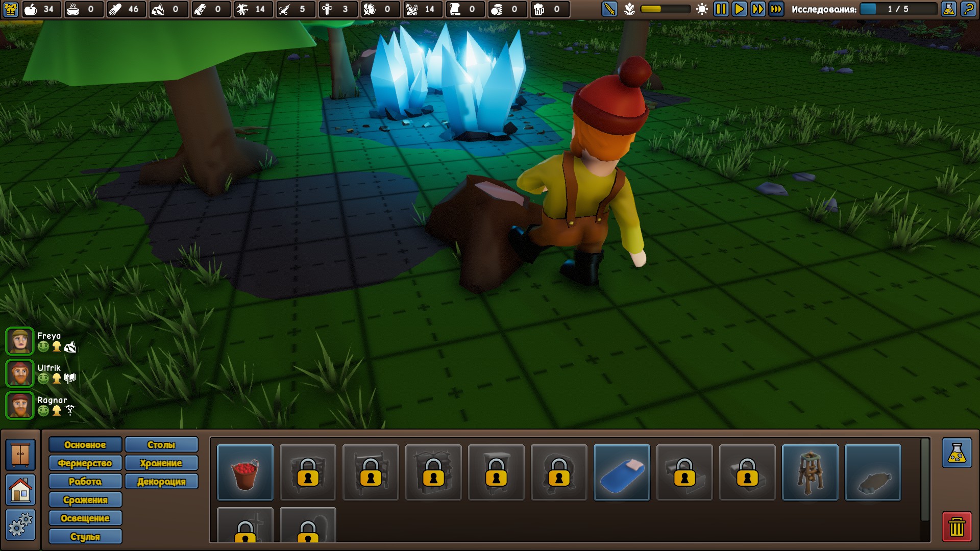Open the gears settings menu
Viewport: 980px width, 551px height.
pos(20,524)
